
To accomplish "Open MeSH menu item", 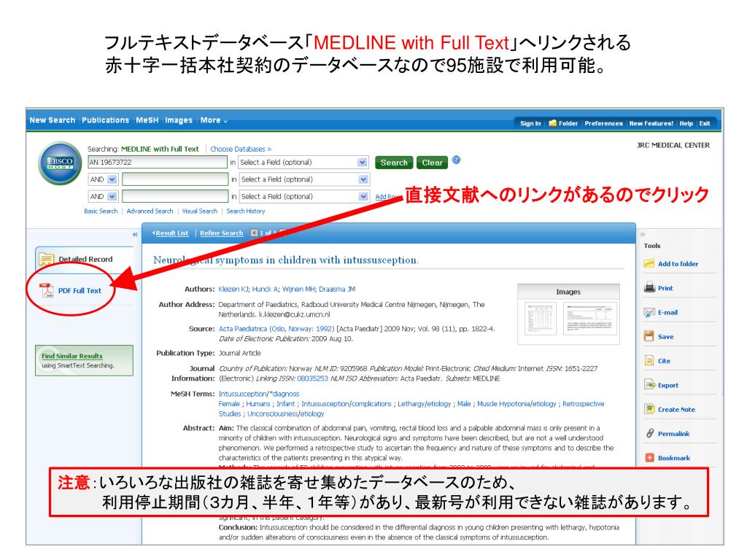I will [147, 120].
